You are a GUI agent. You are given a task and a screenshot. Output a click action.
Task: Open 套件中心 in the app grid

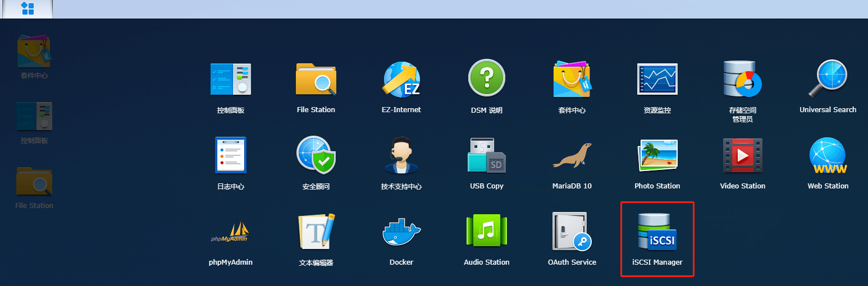[572, 79]
